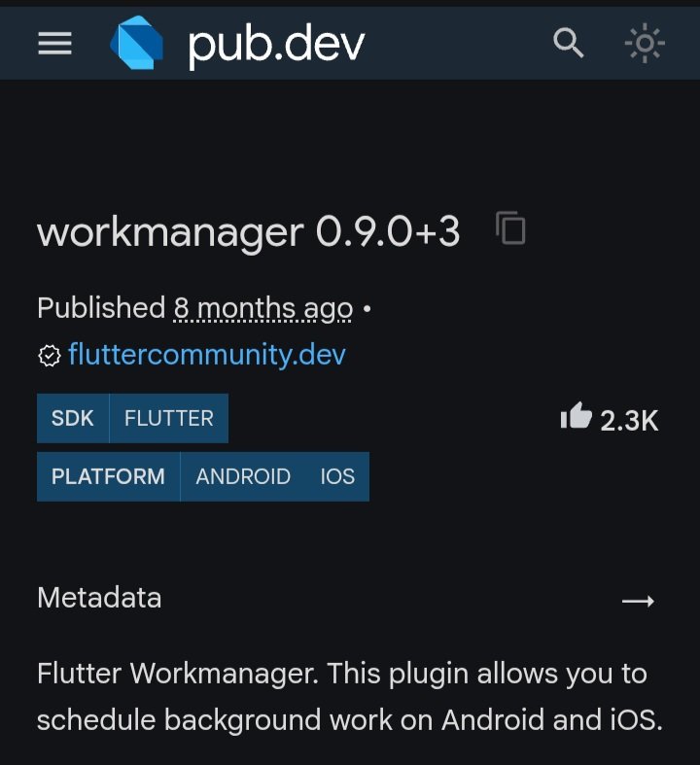The image size is (700, 765).
Task: Copy workmanager package name to clipboard
Action: point(510,227)
